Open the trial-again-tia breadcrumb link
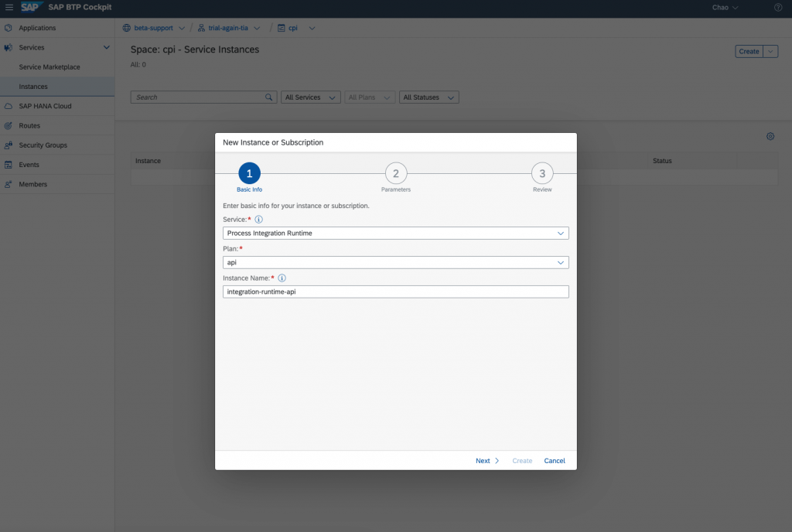The image size is (792, 532). pyautogui.click(x=228, y=28)
